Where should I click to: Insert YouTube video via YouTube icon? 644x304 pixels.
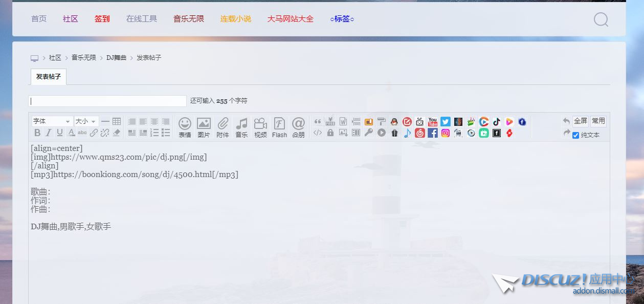(433, 122)
